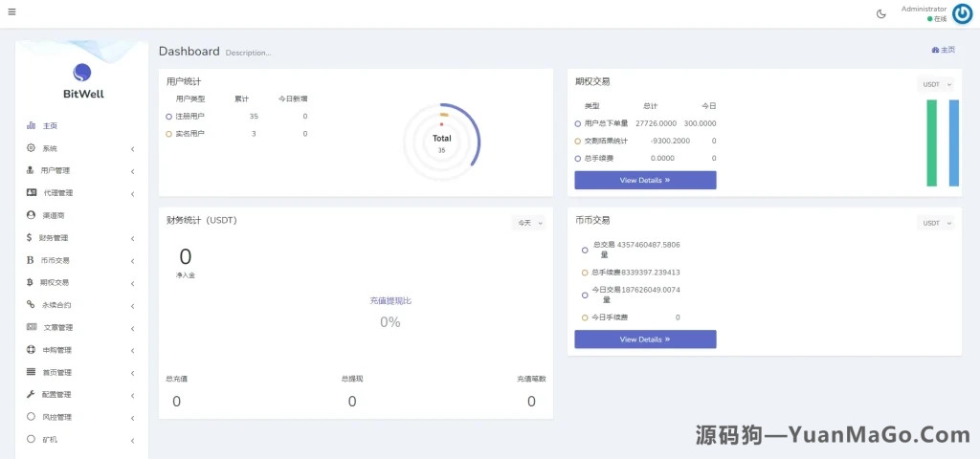Viewport: 980px width, 459px height.
Task: Click the 27726.0000 total order value
Action: 656,123
